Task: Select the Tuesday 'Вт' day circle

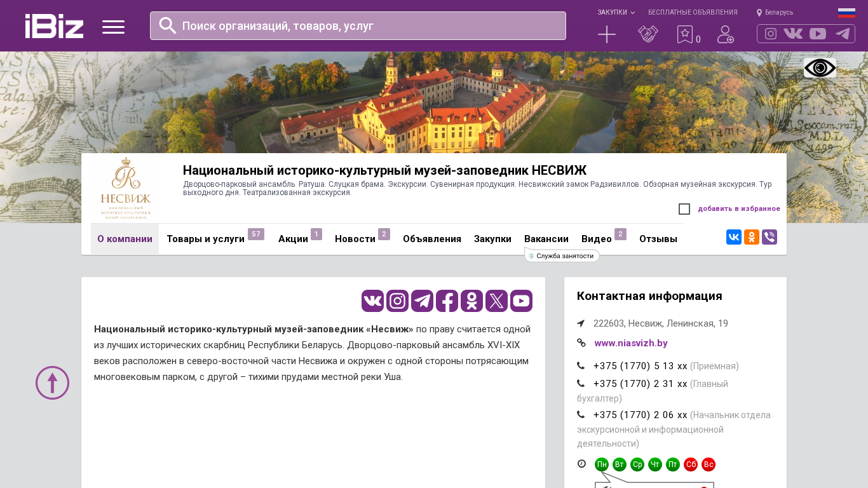Action: coord(620,464)
